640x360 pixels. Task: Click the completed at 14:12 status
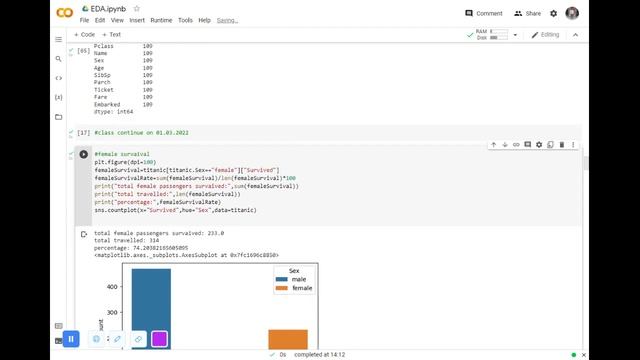(320, 355)
